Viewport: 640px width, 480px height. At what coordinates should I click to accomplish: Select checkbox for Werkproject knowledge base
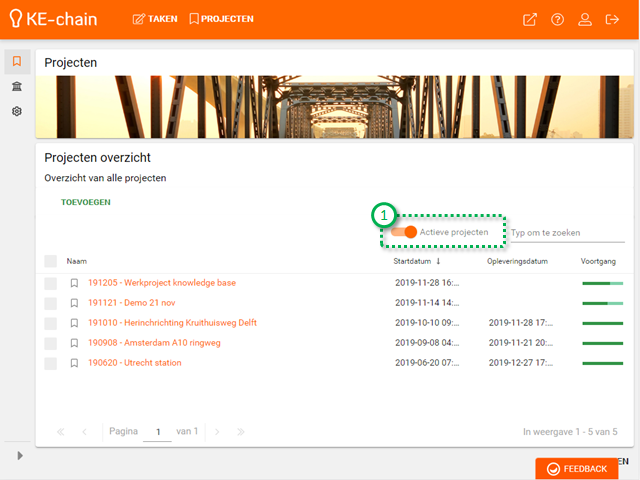click(x=51, y=283)
